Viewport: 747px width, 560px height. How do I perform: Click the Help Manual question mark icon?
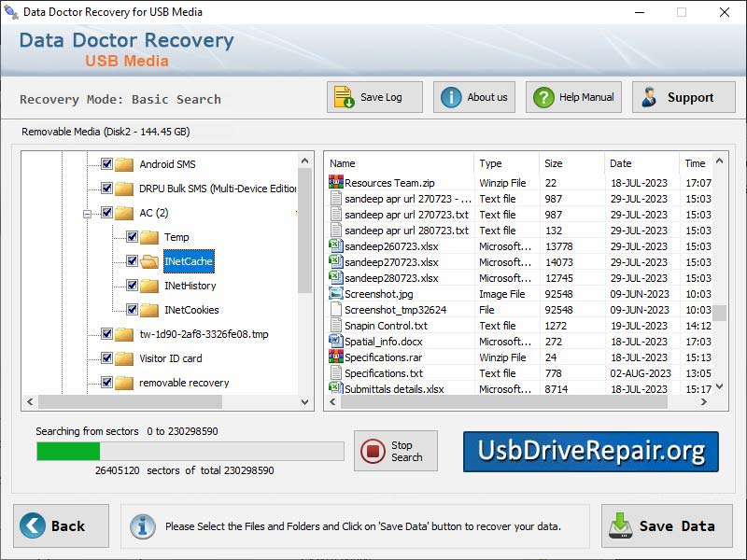tap(546, 96)
